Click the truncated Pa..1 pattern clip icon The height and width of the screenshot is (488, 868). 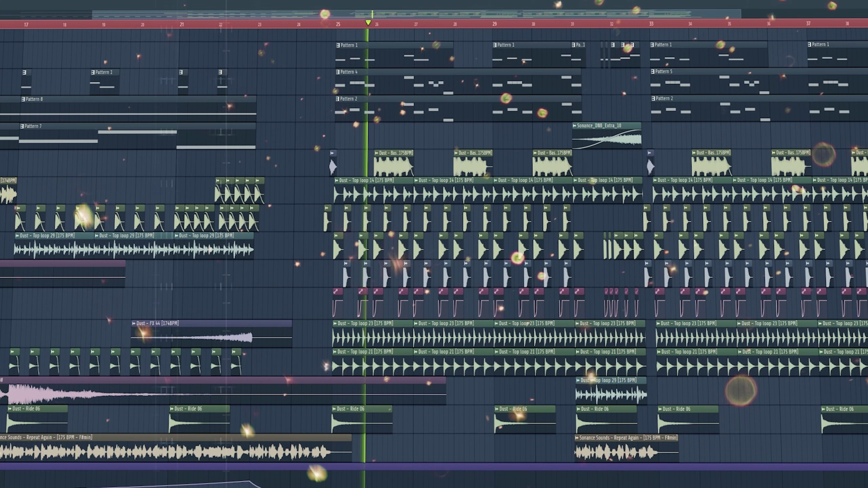click(573, 45)
